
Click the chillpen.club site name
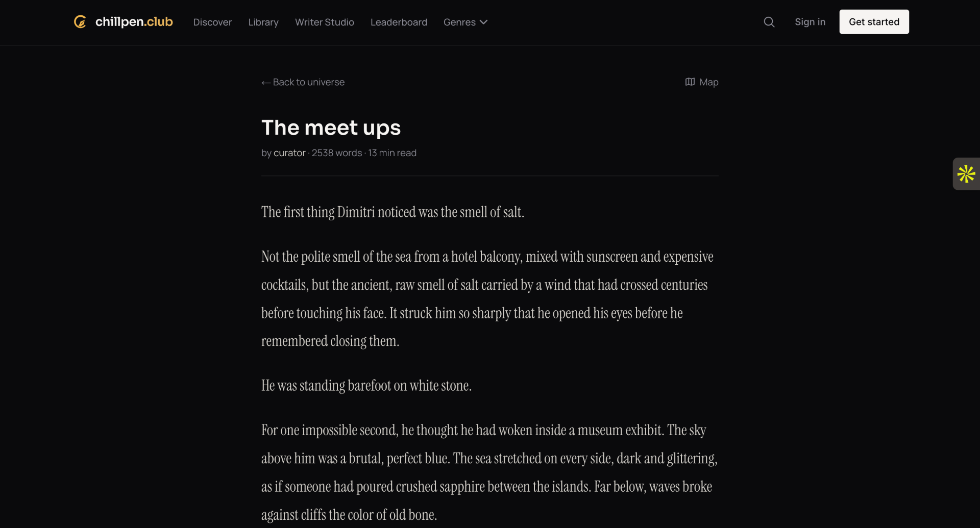pos(134,22)
